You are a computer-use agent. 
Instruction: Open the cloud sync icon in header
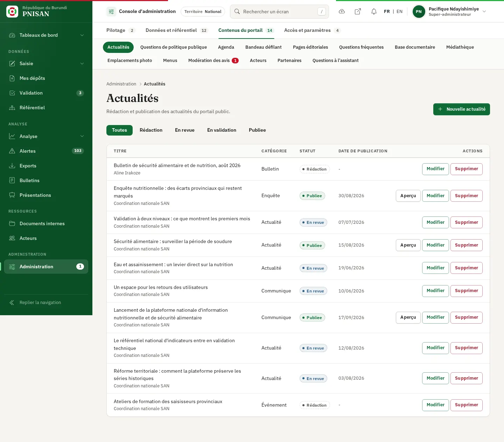342,12
